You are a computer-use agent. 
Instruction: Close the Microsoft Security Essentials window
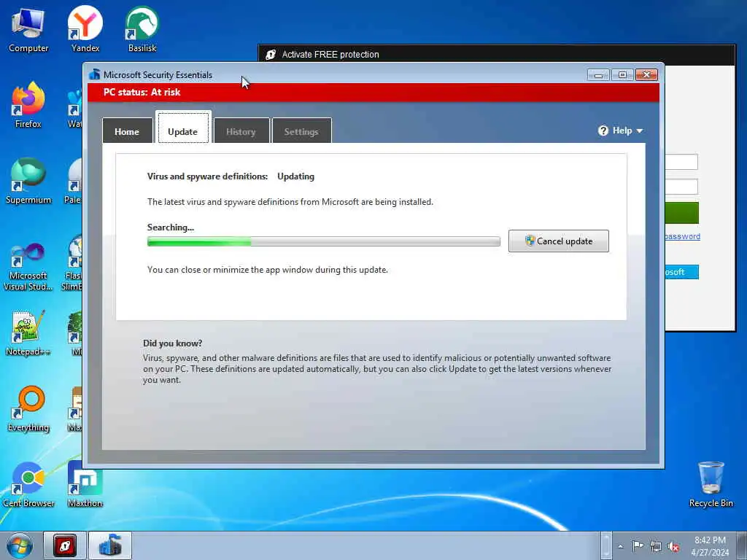(x=646, y=75)
